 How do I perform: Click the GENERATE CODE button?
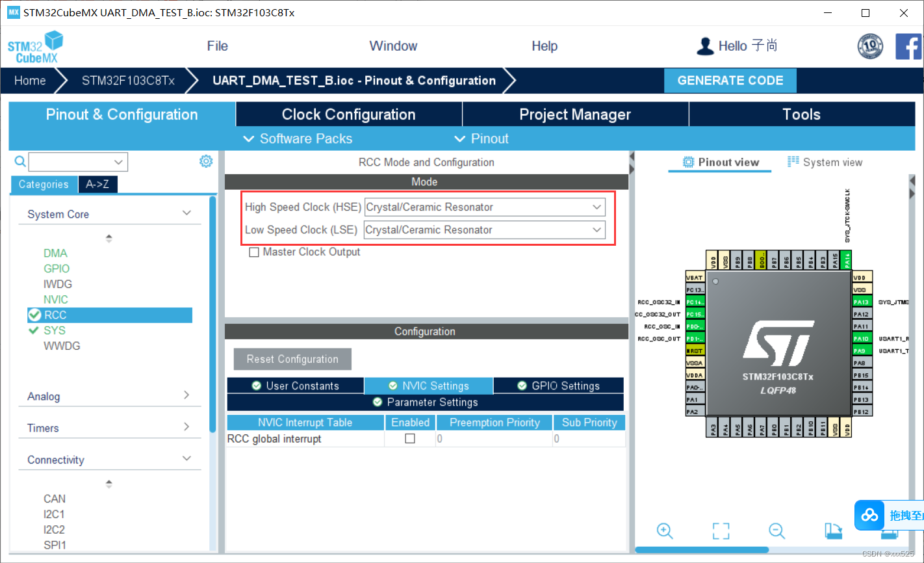point(730,81)
